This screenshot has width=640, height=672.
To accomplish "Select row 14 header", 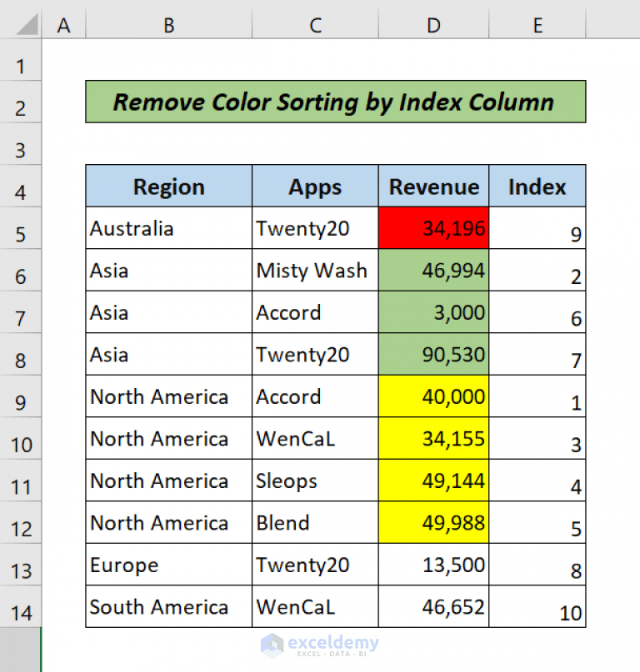I will pyautogui.click(x=21, y=607).
